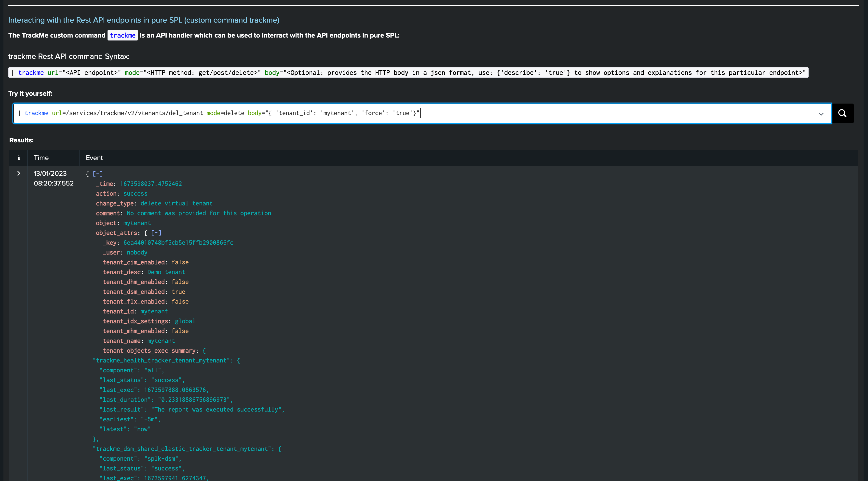Click the "component": "splk-dsm" line
The height and width of the screenshot is (481, 868).
click(x=140, y=459)
